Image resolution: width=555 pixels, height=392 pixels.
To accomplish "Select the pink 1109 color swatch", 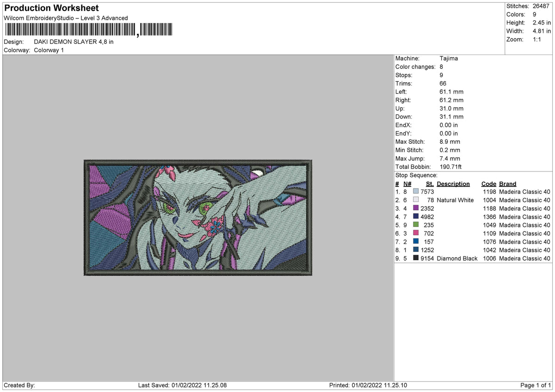I will (416, 233).
